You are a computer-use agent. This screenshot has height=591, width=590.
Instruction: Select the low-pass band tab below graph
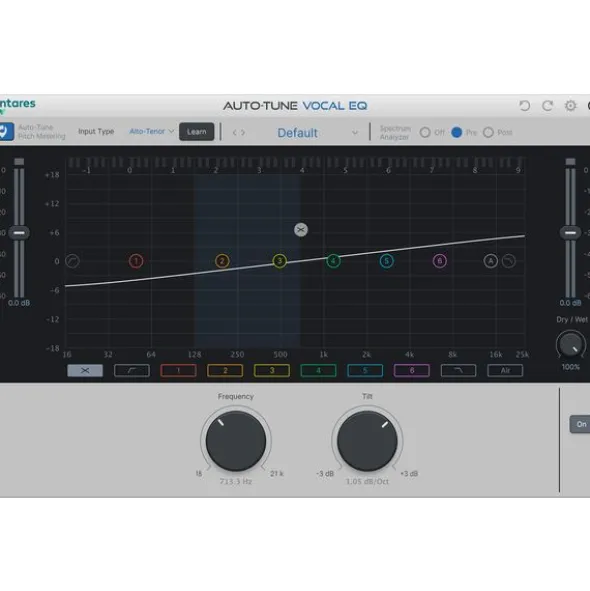(458, 371)
